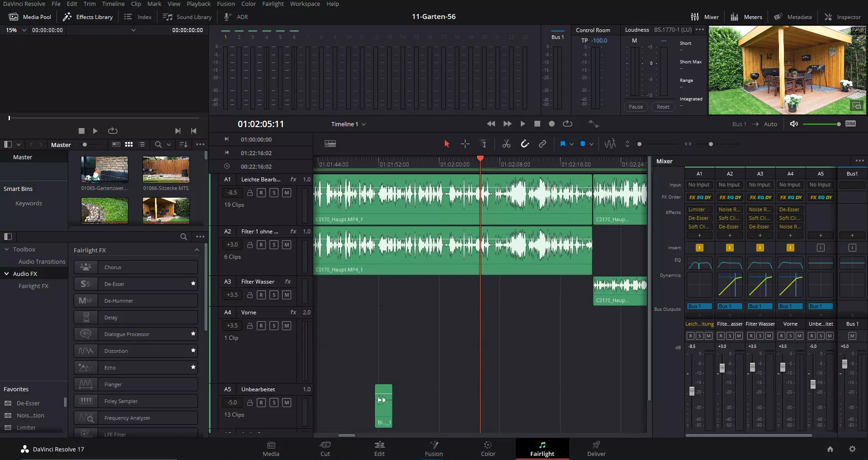
Task: Toggle link selection chain icon
Action: (542, 144)
